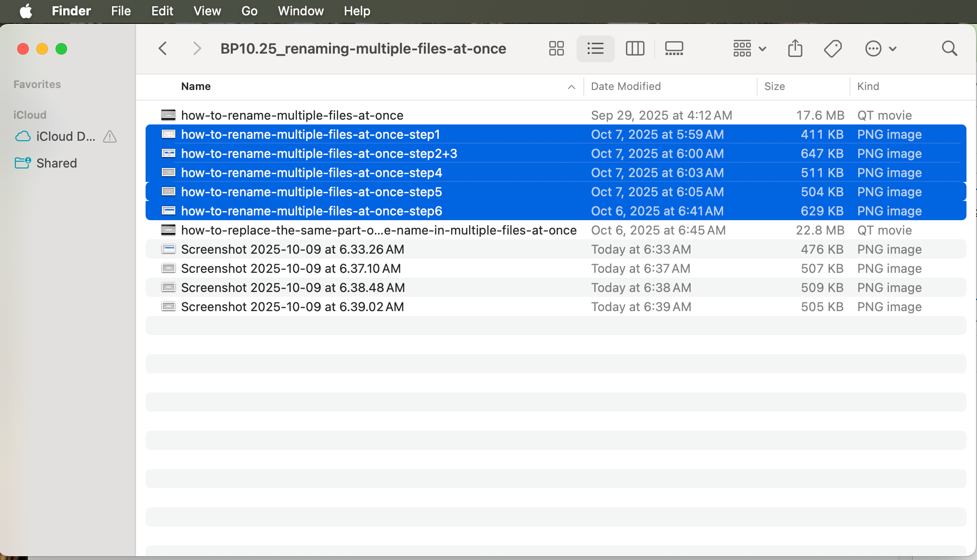
Task: Click the Tags icon in toolbar
Action: (x=833, y=48)
